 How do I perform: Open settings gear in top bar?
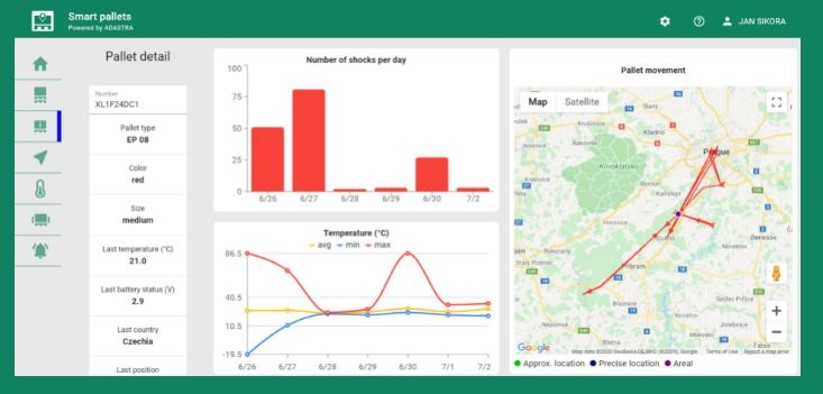(665, 22)
